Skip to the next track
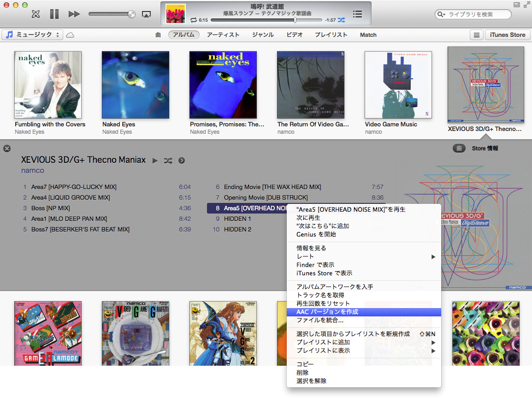The width and height of the screenshot is (532, 398). (x=74, y=14)
